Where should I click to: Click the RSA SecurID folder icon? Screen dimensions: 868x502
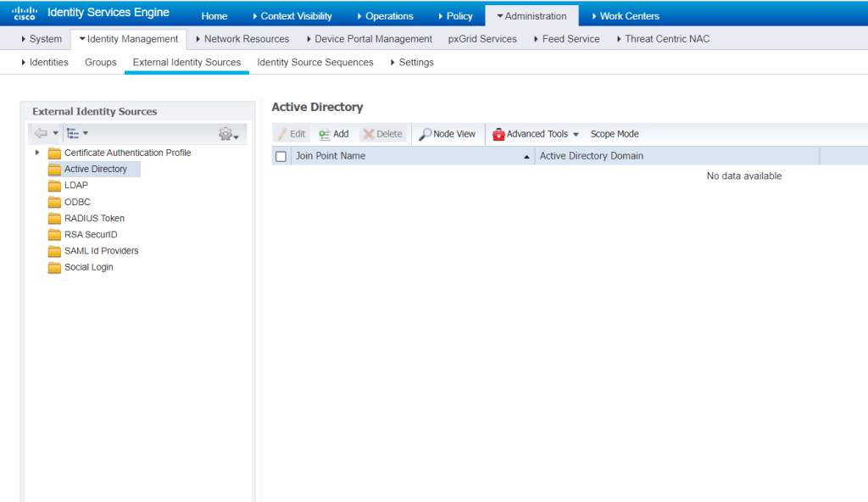point(54,235)
